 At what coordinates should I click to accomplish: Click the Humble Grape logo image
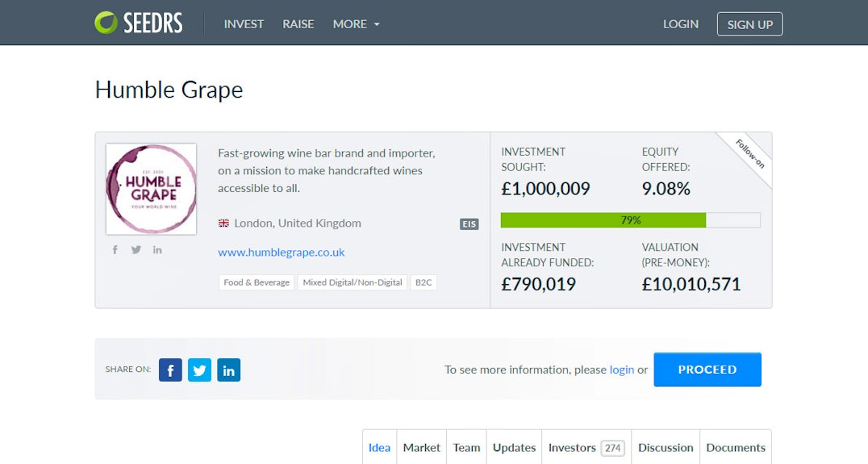(151, 189)
